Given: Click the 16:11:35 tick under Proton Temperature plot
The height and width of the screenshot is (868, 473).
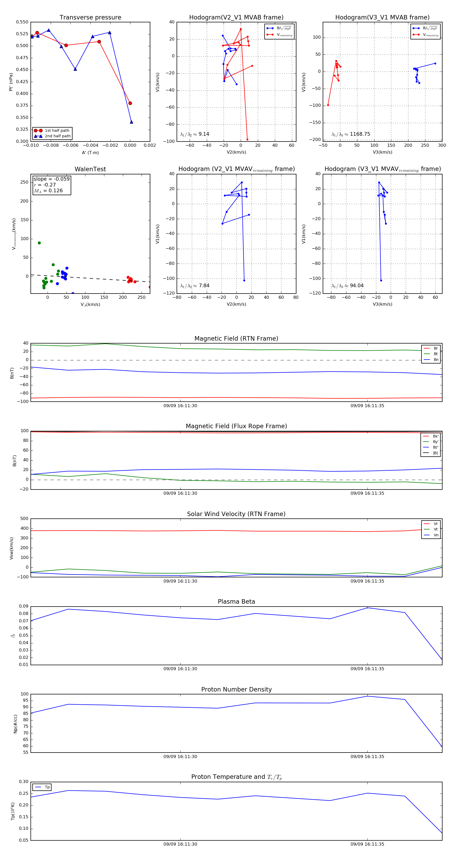Looking at the screenshot, I should click(367, 844).
